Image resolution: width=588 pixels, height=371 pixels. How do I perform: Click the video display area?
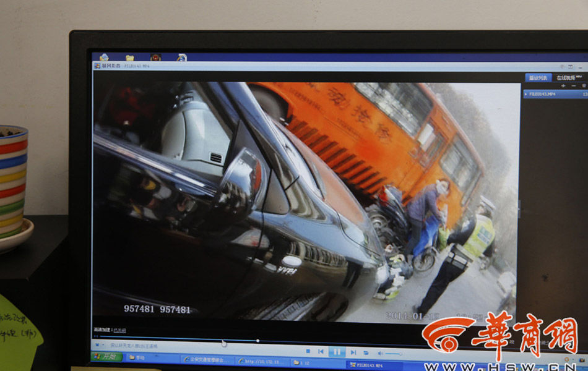pos(306,202)
